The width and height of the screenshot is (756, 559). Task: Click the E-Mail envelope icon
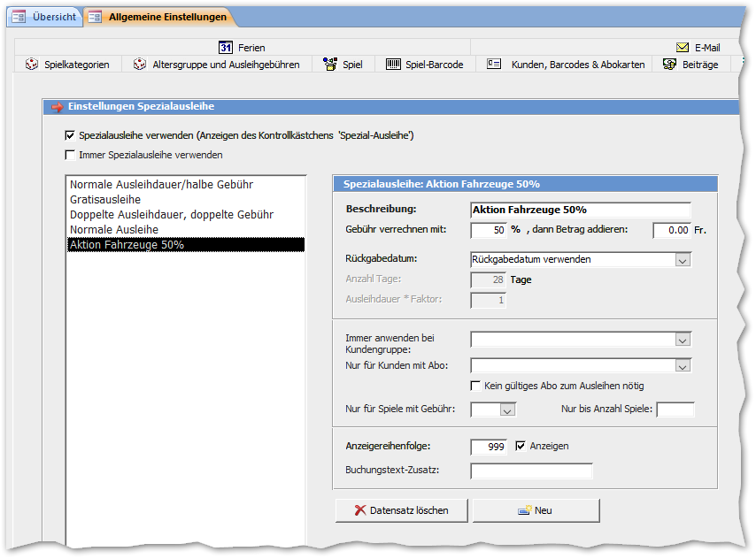pyautogui.click(x=683, y=47)
